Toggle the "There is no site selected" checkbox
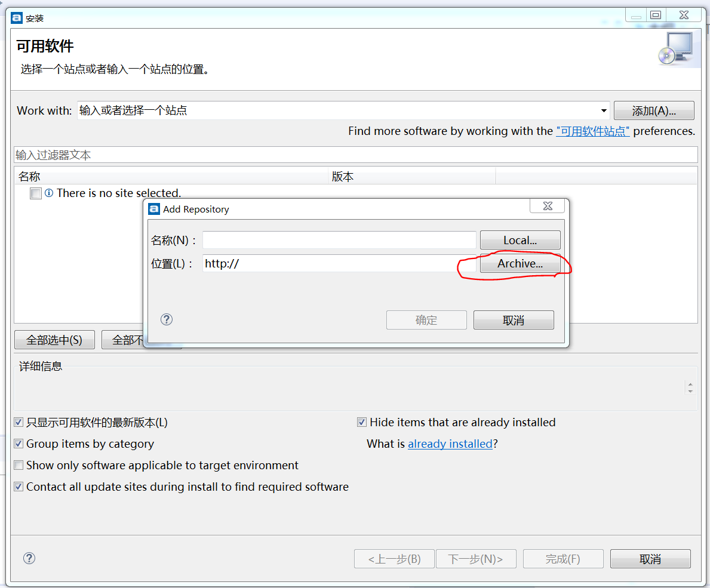 tap(34, 193)
